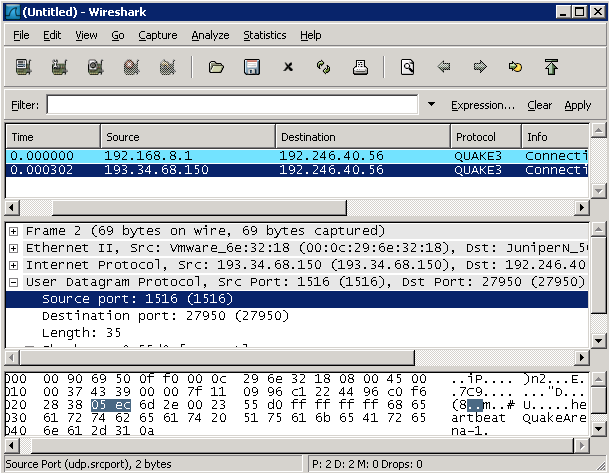Open the Statistics menu
Viewport: 609px width, 473px height.
(264, 35)
